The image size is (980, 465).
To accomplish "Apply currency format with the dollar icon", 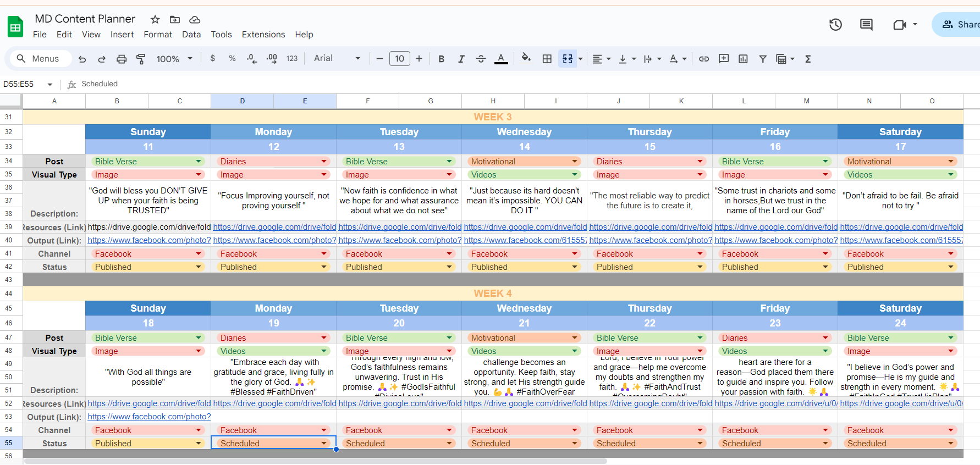I will (213, 58).
